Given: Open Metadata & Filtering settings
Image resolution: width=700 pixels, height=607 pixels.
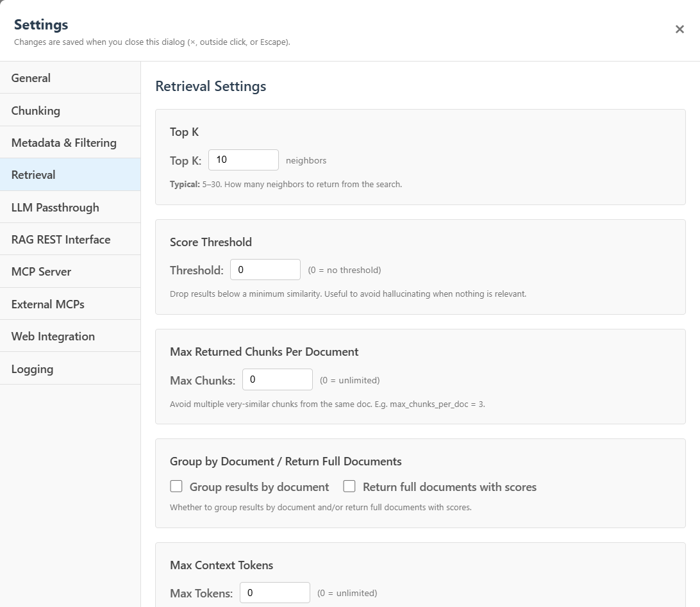Looking at the screenshot, I should click(70, 142).
